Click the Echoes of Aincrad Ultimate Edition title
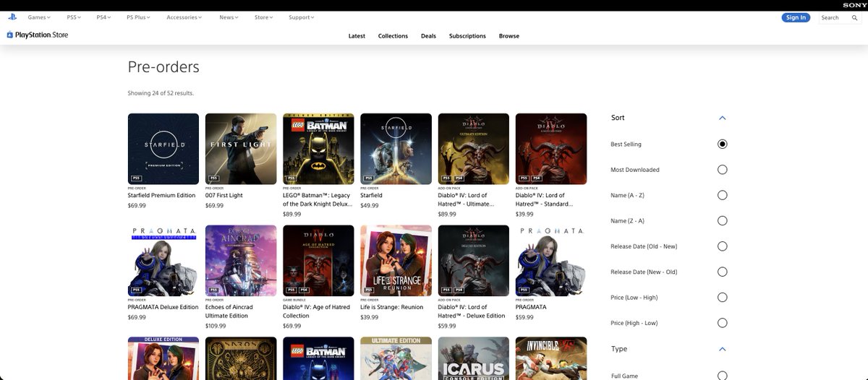 [229, 311]
